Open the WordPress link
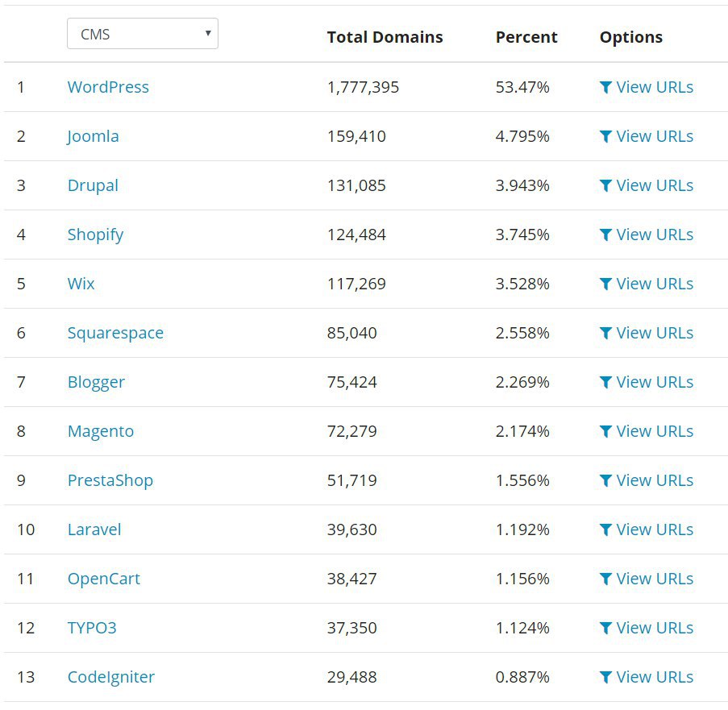This screenshot has height=710, width=728. 108,87
